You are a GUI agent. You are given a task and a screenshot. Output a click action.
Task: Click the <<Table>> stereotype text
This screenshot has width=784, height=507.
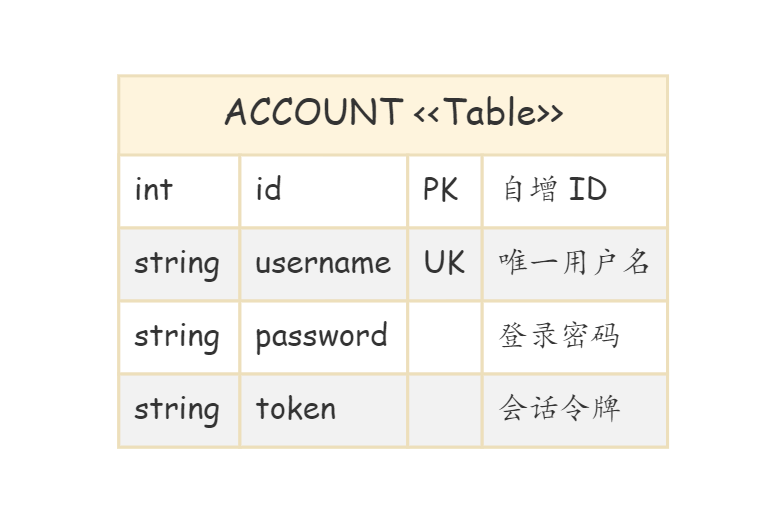tap(488, 112)
